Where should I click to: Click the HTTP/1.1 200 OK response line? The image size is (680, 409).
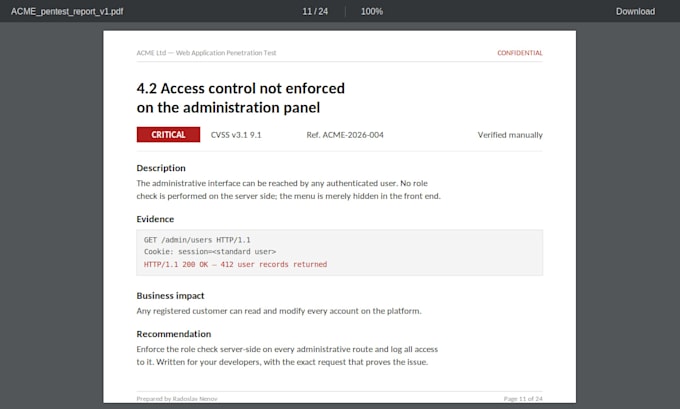coord(235,264)
